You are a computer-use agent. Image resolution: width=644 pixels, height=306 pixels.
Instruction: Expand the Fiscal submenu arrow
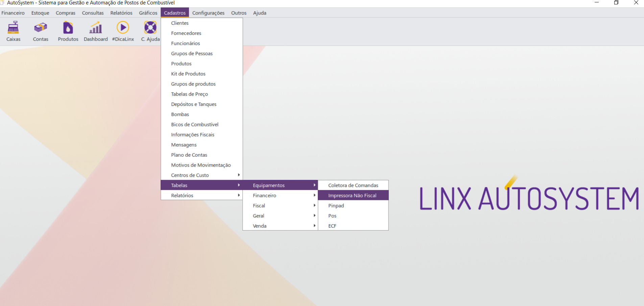(315, 205)
